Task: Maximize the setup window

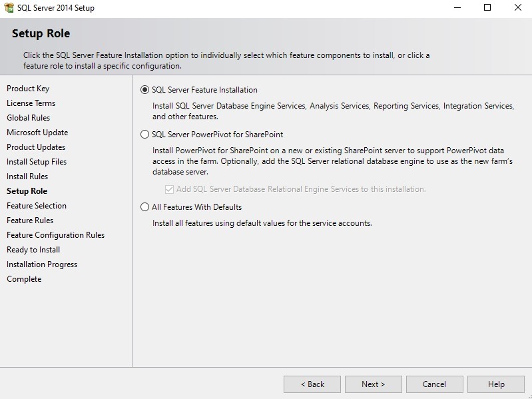Action: pos(487,8)
